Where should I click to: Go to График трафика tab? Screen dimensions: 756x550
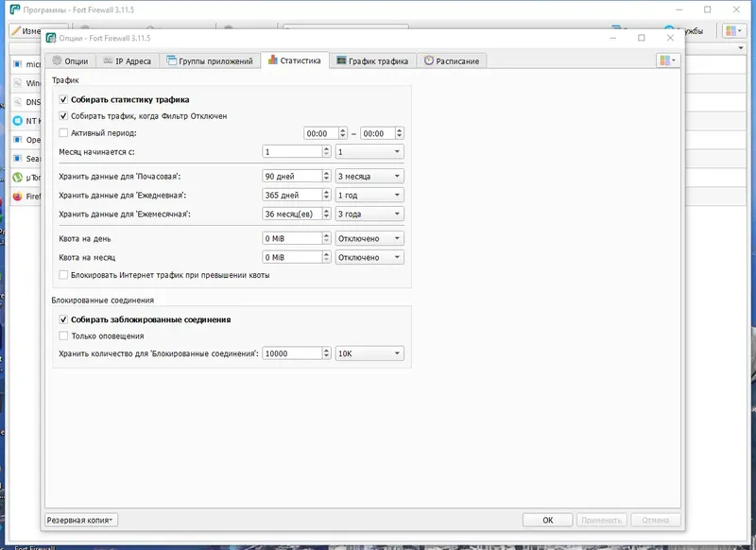(x=372, y=60)
